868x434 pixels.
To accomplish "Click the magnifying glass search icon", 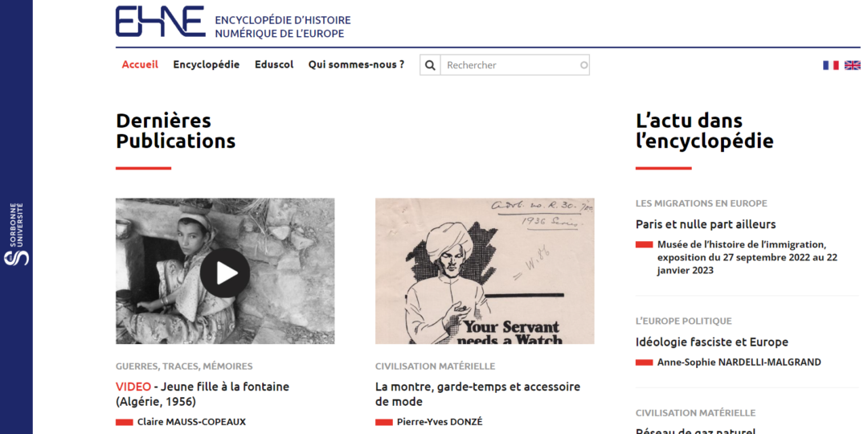I will (430, 65).
